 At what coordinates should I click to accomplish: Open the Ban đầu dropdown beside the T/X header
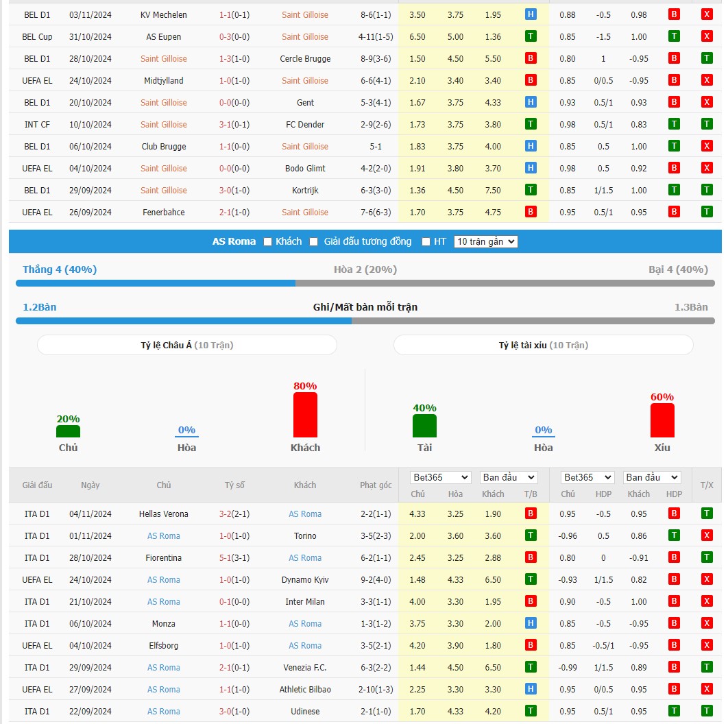(x=652, y=477)
